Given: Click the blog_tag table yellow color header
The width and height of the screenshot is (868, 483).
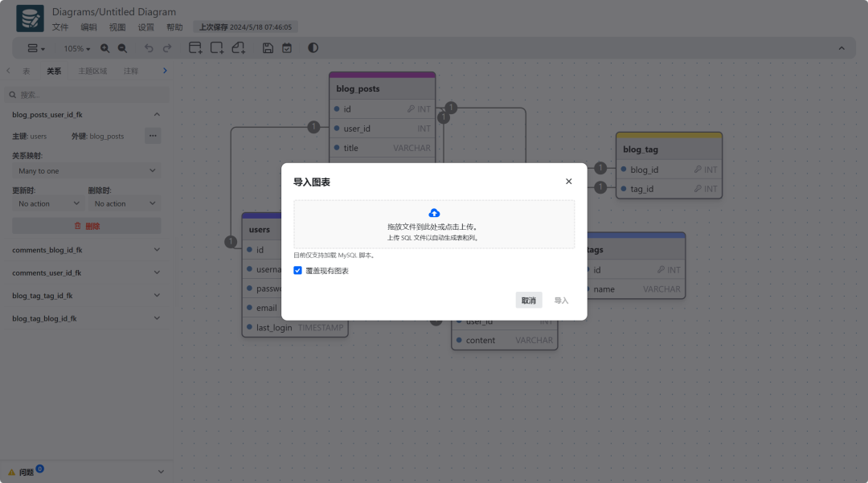Looking at the screenshot, I should (669, 135).
